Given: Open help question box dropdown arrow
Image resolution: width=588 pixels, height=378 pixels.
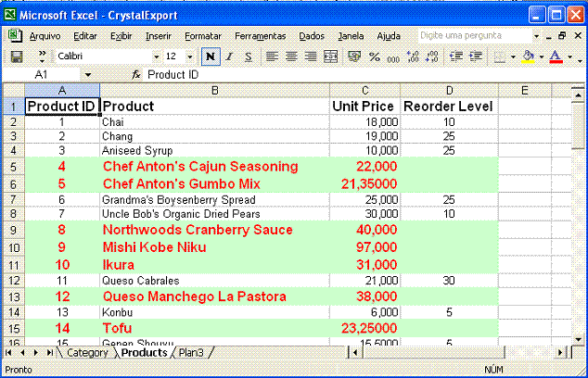Looking at the screenshot, I should 536,36.
